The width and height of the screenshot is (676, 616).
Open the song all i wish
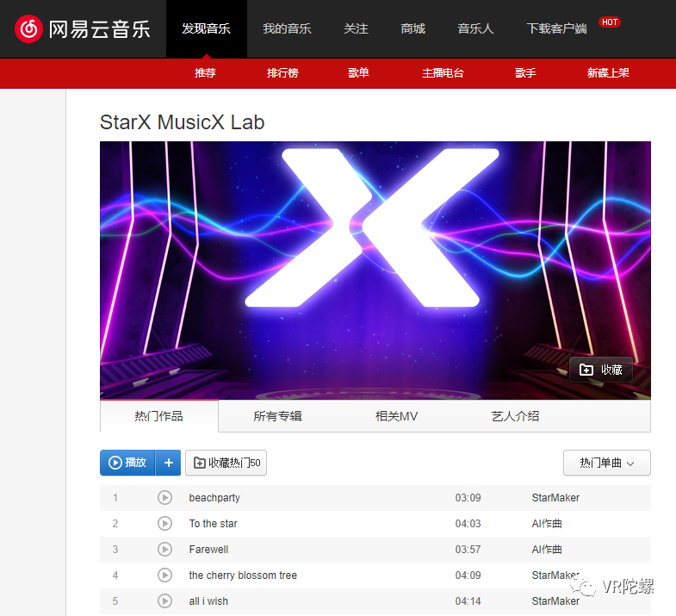(208, 601)
